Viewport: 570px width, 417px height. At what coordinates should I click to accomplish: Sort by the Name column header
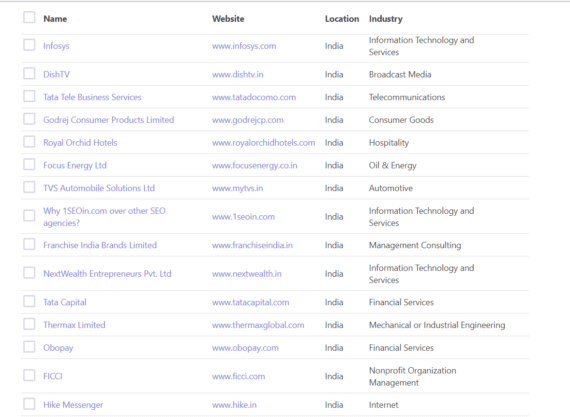pyautogui.click(x=55, y=19)
